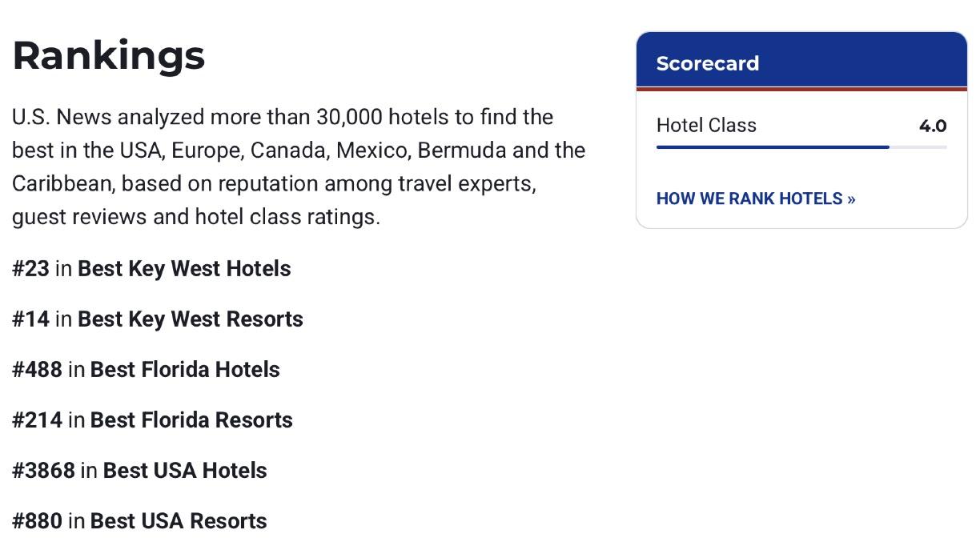Click the Rankings page heading
Image resolution: width=980 pixels, height=558 pixels.
(109, 55)
